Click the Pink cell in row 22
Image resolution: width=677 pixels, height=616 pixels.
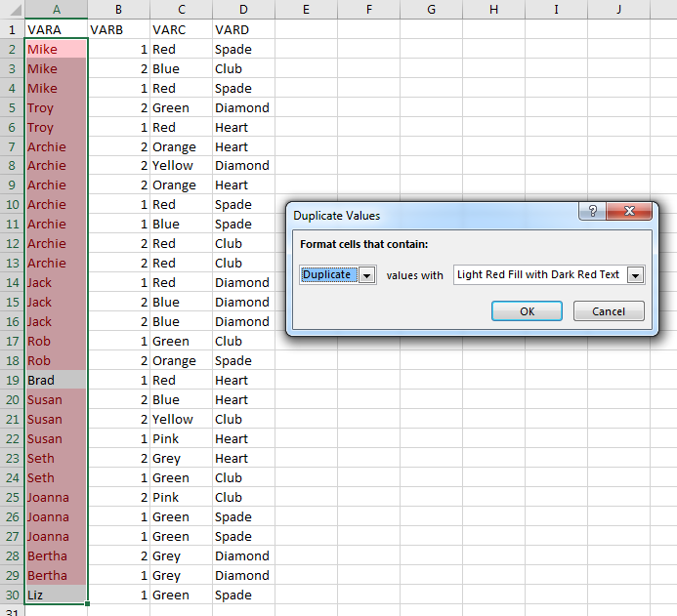point(182,438)
